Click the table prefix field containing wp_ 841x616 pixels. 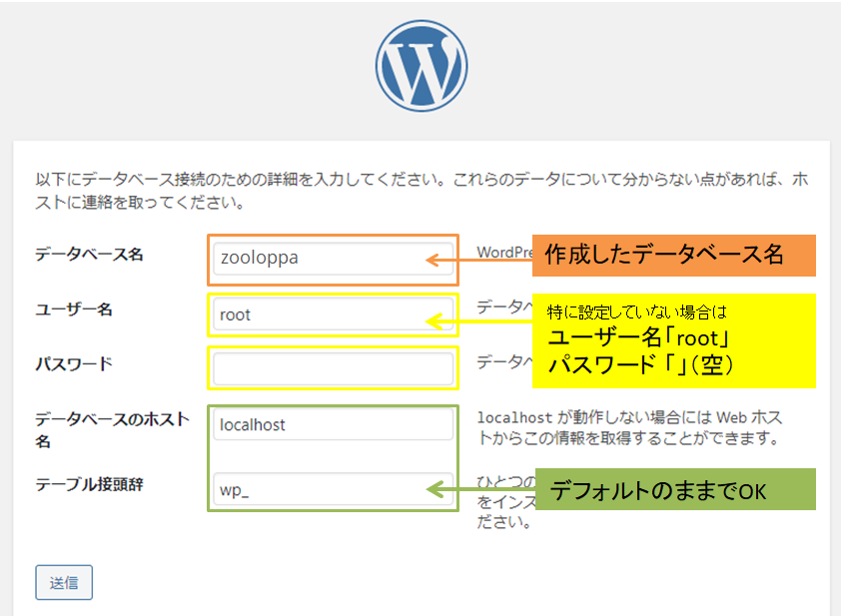pos(333,489)
